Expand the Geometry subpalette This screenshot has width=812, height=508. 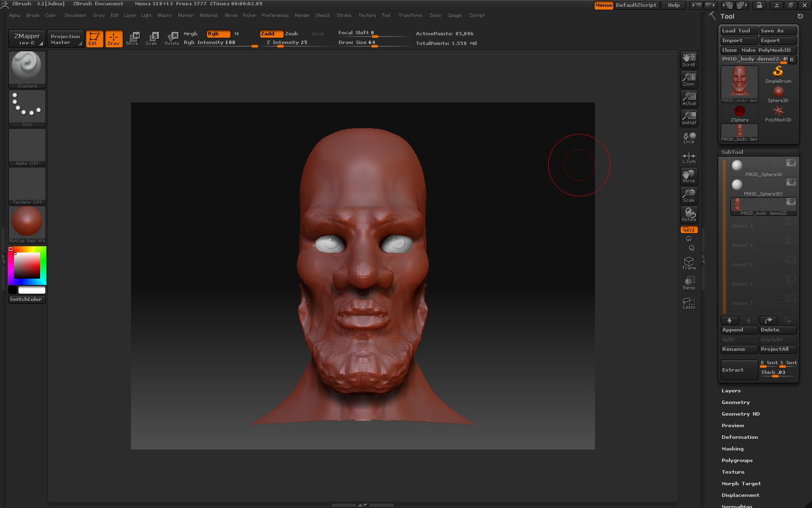click(x=736, y=403)
